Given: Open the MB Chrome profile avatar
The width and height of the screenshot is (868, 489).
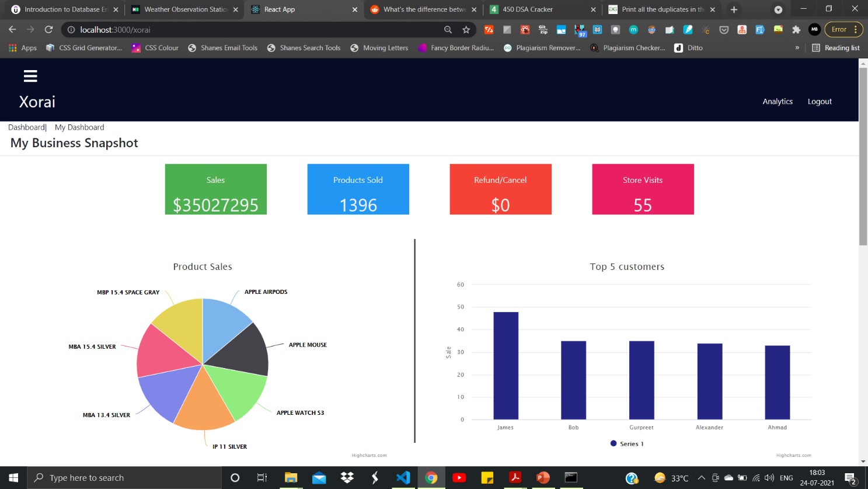Looking at the screenshot, I should coord(814,30).
